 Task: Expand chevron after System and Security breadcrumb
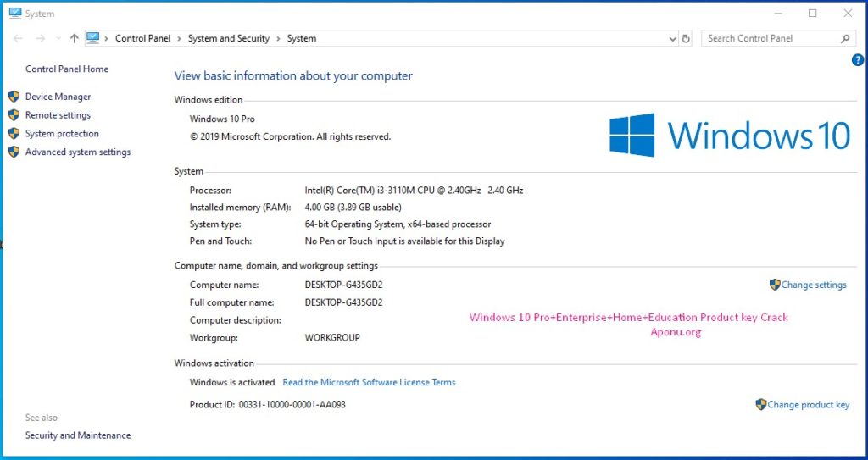[278, 39]
